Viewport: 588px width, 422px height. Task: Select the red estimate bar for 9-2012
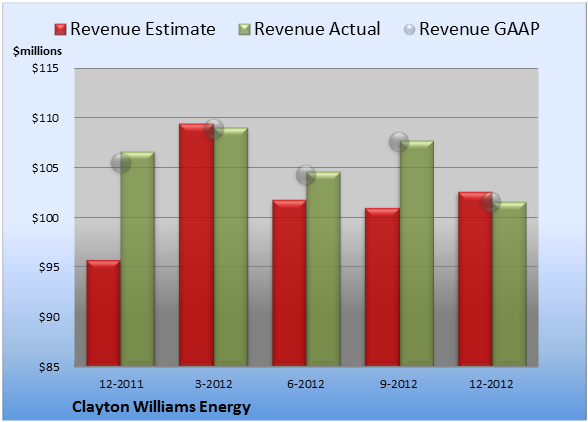pos(382,287)
